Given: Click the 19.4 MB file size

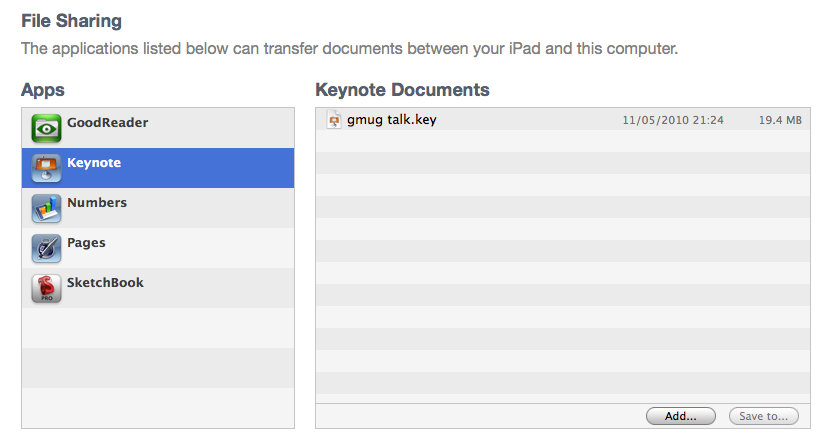Looking at the screenshot, I should [779, 121].
